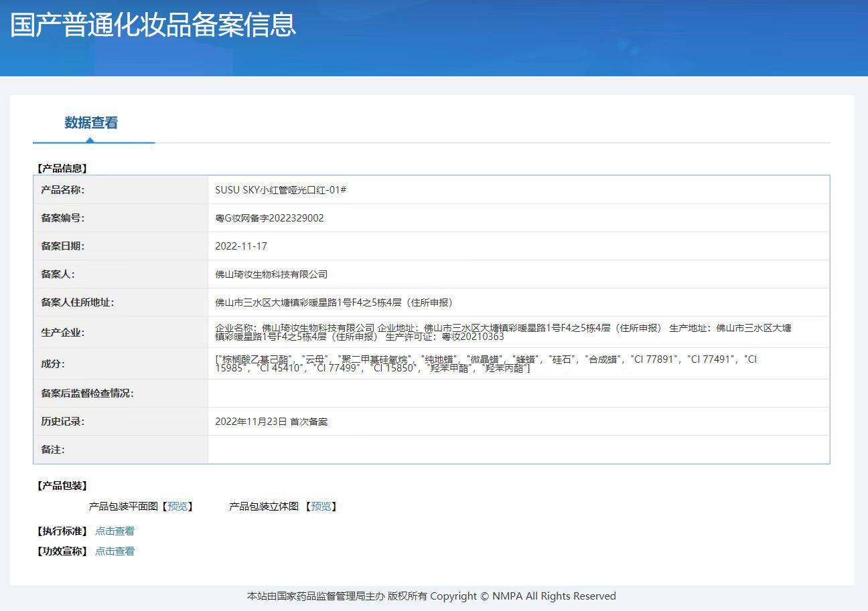868x611 pixels.
Task: Select the address value in 备案人住所地址 row
Action: pos(334,302)
